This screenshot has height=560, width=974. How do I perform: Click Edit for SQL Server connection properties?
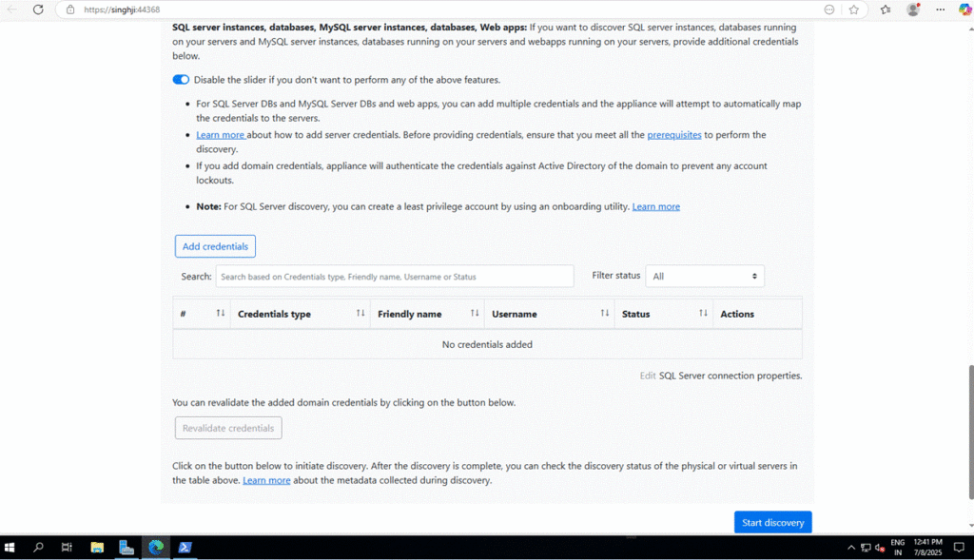tap(648, 376)
